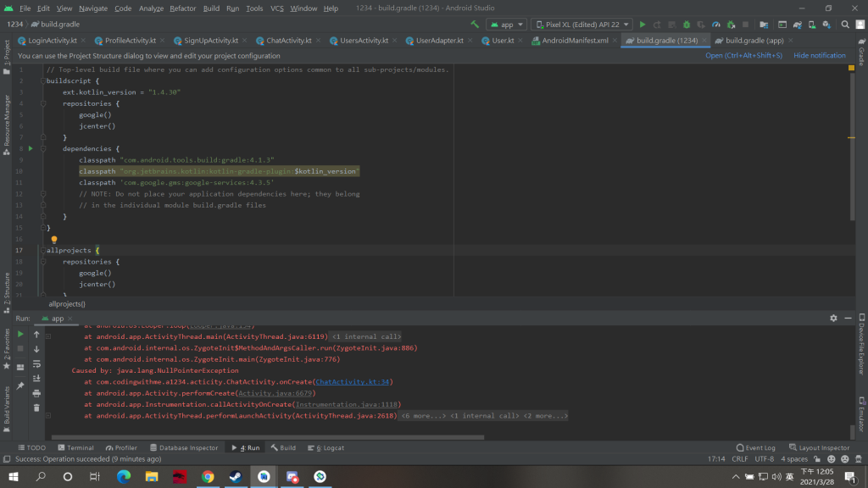This screenshot has width=868, height=488.
Task: Toggle the Resource Manager sidebar panel
Action: 7,125
